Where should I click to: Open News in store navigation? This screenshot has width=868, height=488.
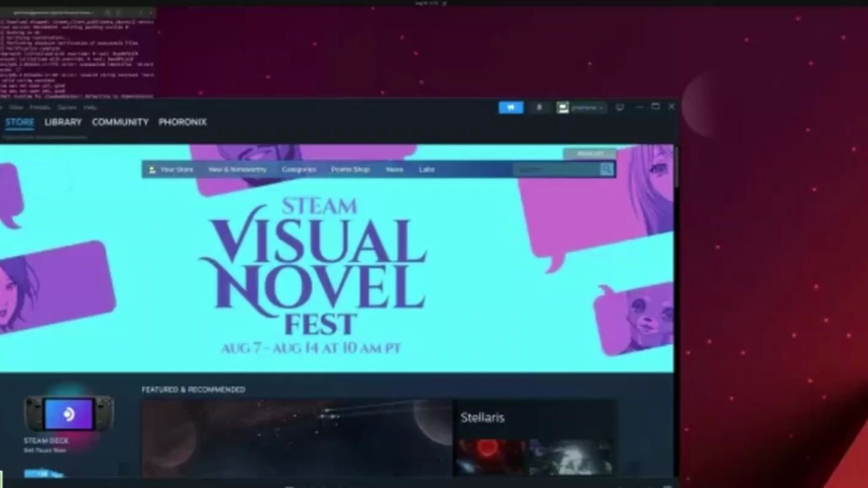394,170
